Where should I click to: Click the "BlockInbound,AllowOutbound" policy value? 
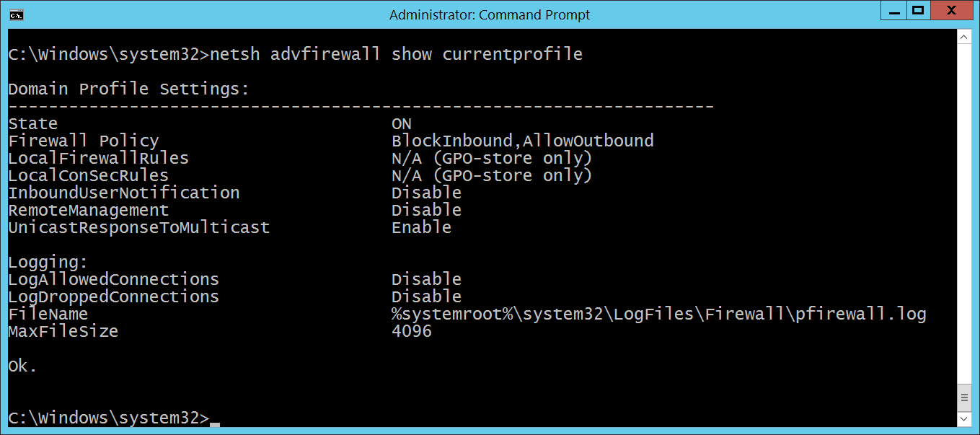click(522, 141)
